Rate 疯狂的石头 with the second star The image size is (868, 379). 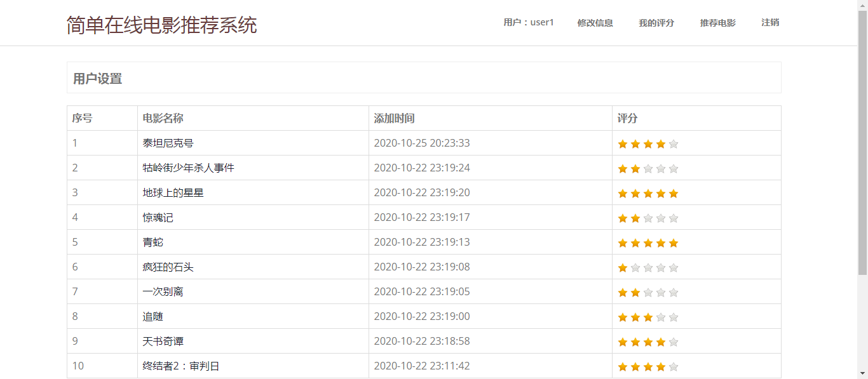(635, 268)
